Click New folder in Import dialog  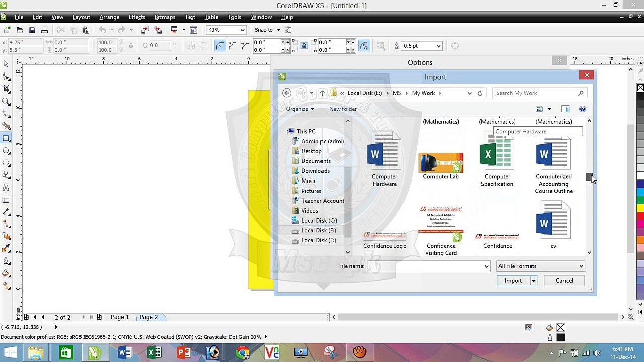click(343, 109)
